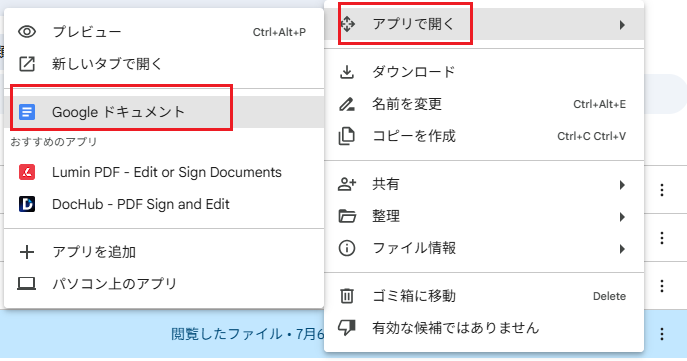Click the Ctrl+Alt+E shortcut label
The width and height of the screenshot is (687, 361).
click(x=599, y=105)
